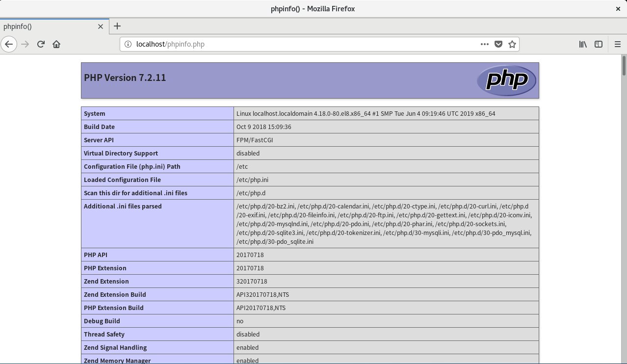Click the Forward navigation arrow
Image resolution: width=627 pixels, height=364 pixels.
25,44
